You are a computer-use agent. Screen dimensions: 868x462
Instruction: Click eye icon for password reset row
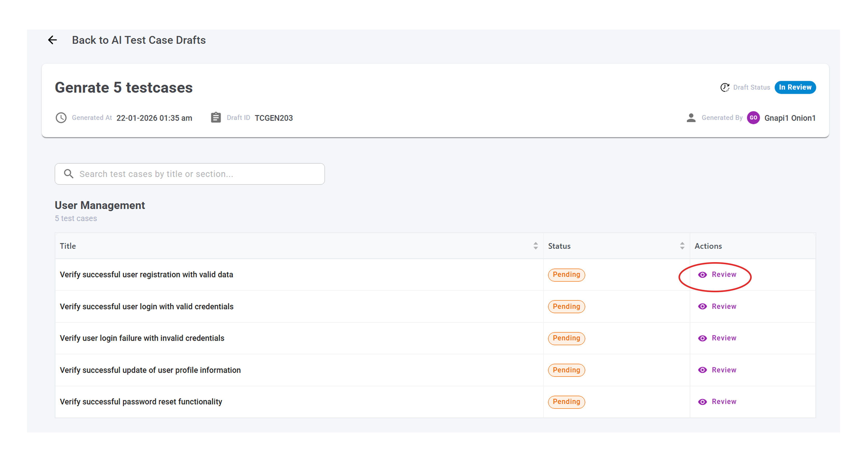pos(702,402)
